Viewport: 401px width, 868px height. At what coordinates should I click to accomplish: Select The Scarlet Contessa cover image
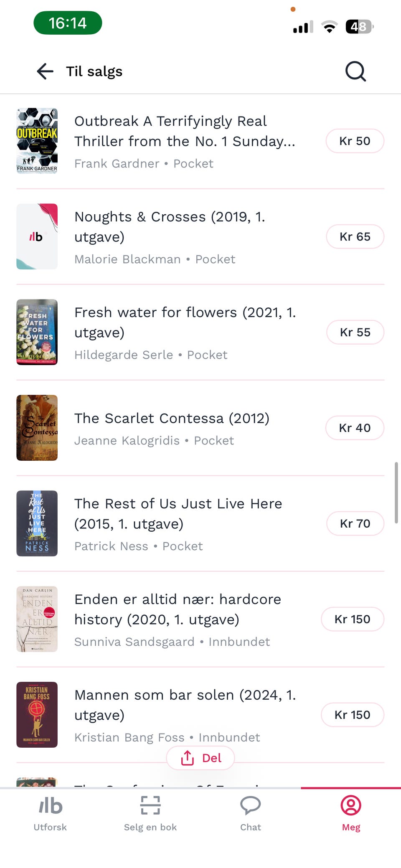click(x=37, y=428)
